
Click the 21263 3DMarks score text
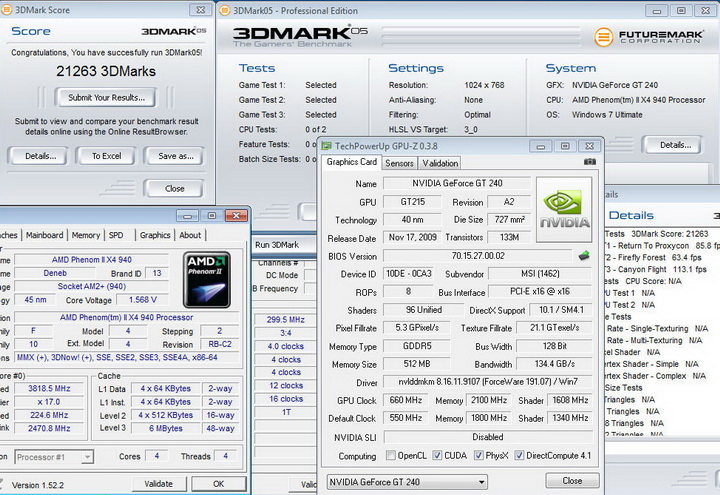(106, 71)
